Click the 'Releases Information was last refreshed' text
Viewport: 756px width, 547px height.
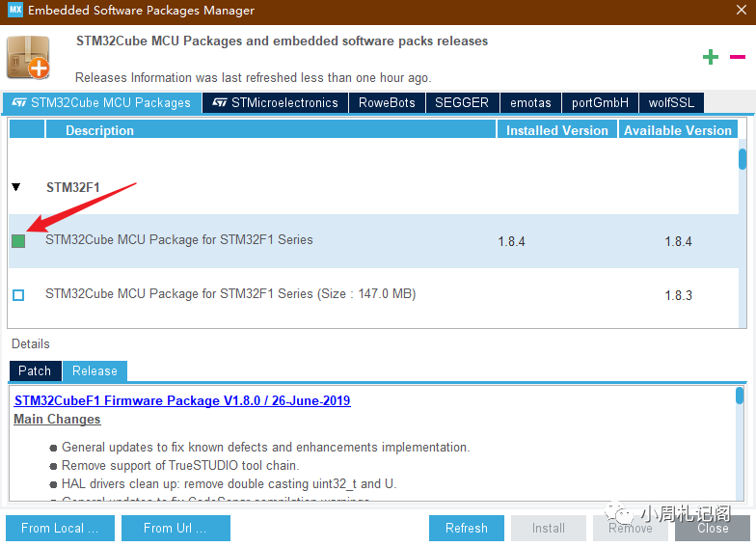pyautogui.click(x=253, y=77)
